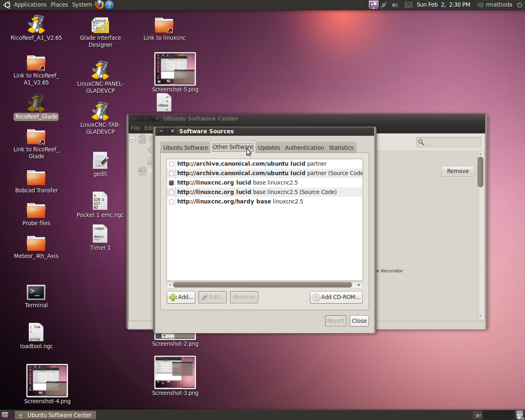Click display indicator icon in top panel
Image resolution: width=525 pixels, height=420 pixels.
point(373,5)
